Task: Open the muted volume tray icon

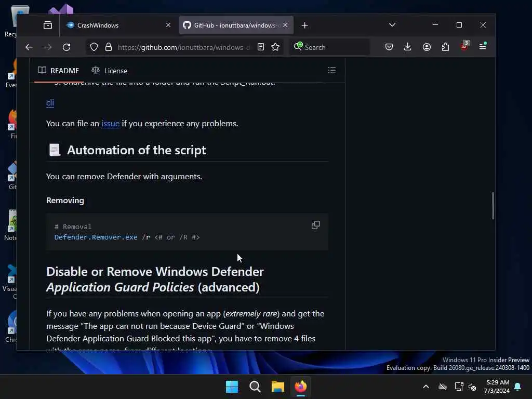Action: pyautogui.click(x=472, y=387)
